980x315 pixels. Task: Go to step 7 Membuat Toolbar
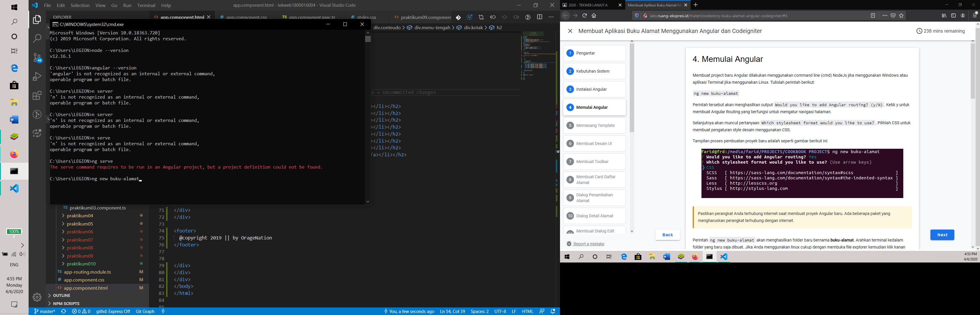coord(594,162)
